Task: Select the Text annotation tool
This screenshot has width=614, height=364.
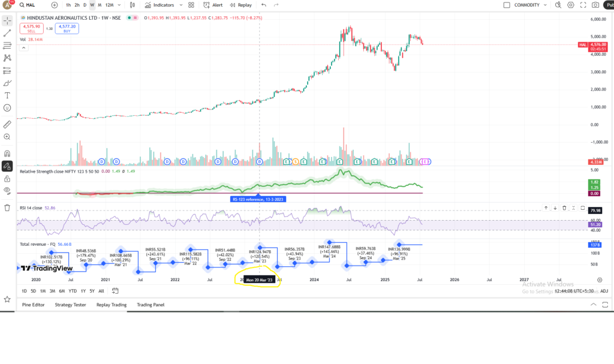Action: coord(7,95)
